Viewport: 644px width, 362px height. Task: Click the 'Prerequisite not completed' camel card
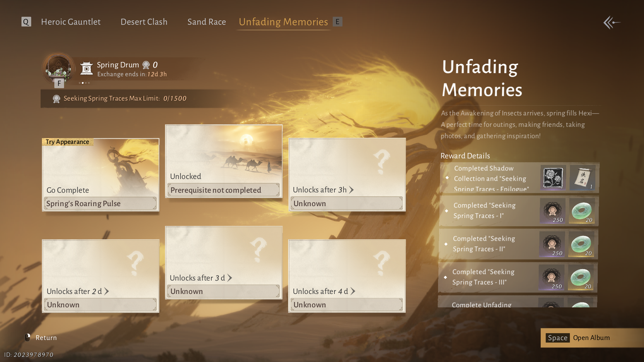pyautogui.click(x=224, y=161)
